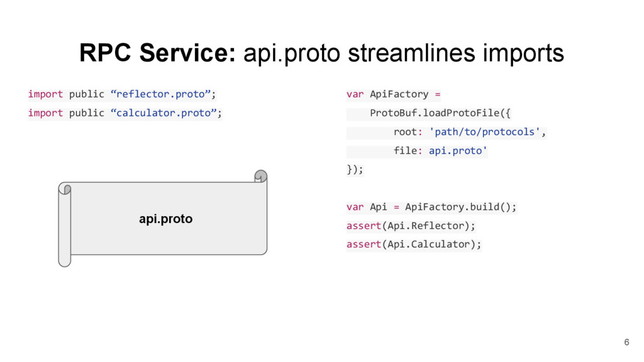The image size is (644, 362).
Task: Select the reflector.proto import line
Action: point(122,94)
